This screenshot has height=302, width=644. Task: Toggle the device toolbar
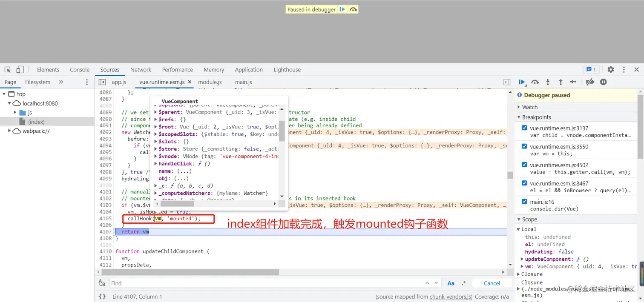click(20, 70)
